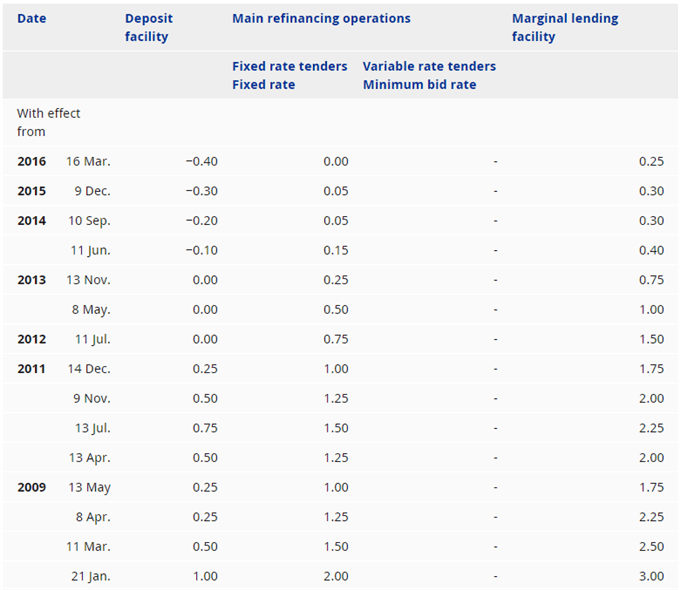Select the Main refinancing operations header

tap(321, 19)
